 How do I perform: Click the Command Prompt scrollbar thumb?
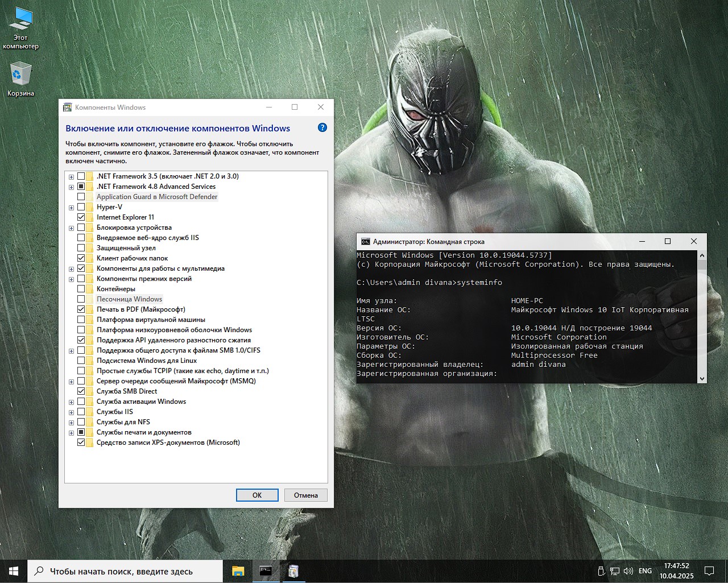click(702, 264)
